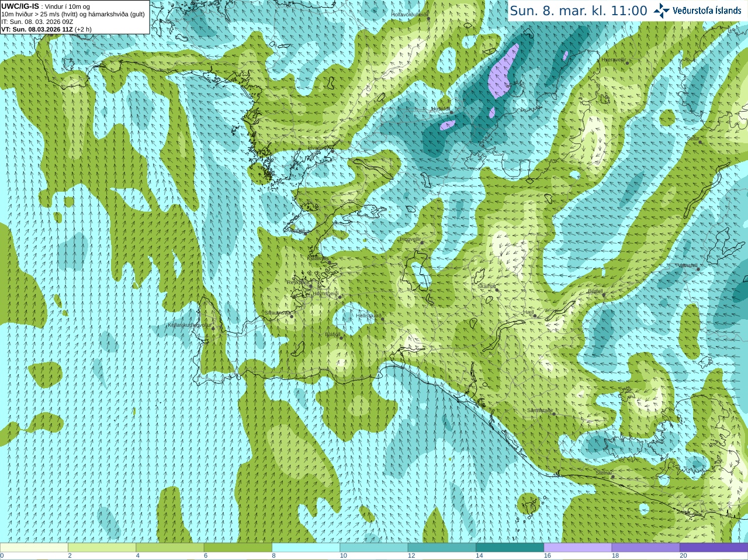
Task: Select the Hveravellir station label
Action: point(614,60)
